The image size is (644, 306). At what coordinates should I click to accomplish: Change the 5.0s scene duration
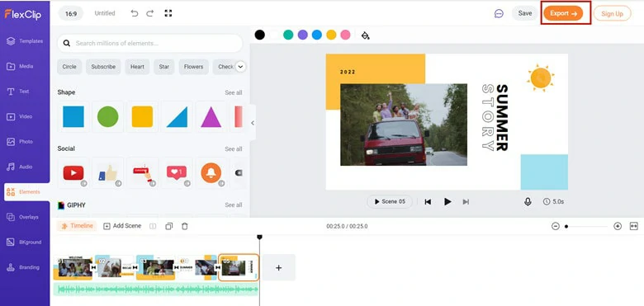click(x=553, y=202)
